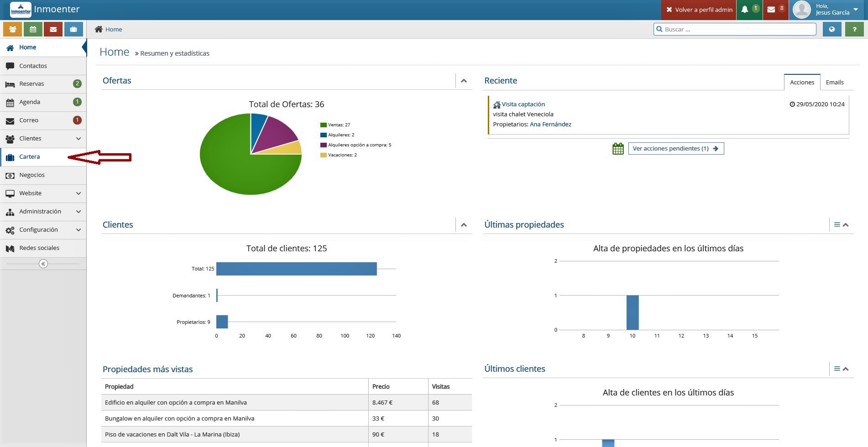Click the Total: 125 bar in Clientes chart

297,269
